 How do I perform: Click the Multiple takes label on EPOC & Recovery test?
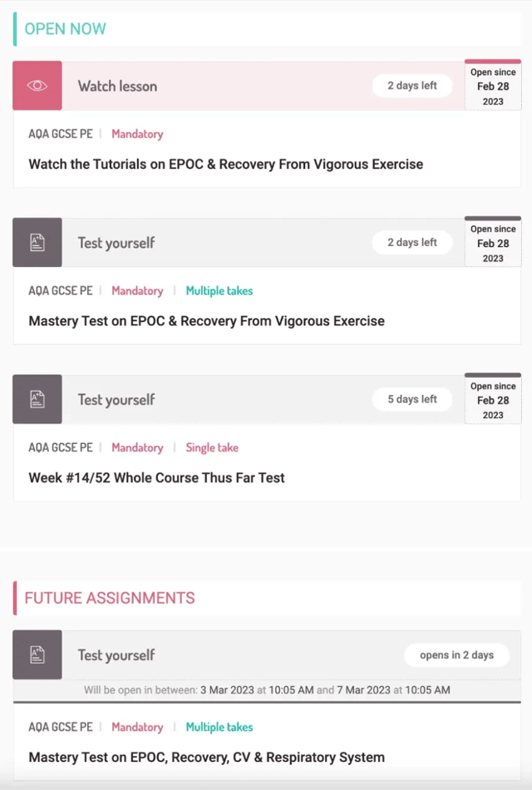pyautogui.click(x=219, y=291)
